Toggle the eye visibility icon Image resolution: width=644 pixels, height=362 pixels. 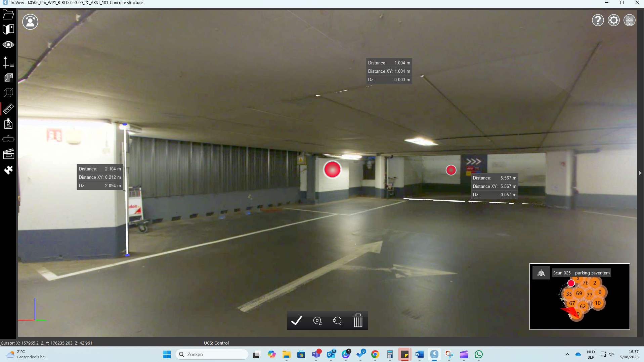click(x=8, y=45)
